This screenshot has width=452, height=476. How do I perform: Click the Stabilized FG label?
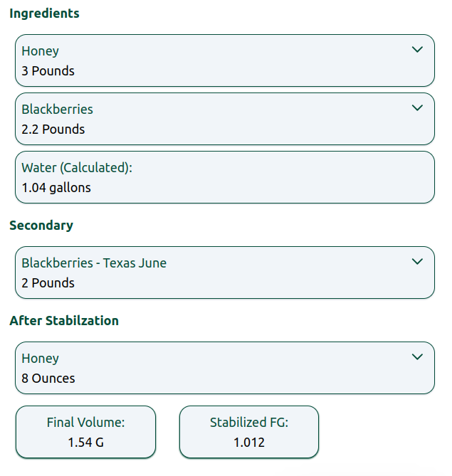click(248, 423)
